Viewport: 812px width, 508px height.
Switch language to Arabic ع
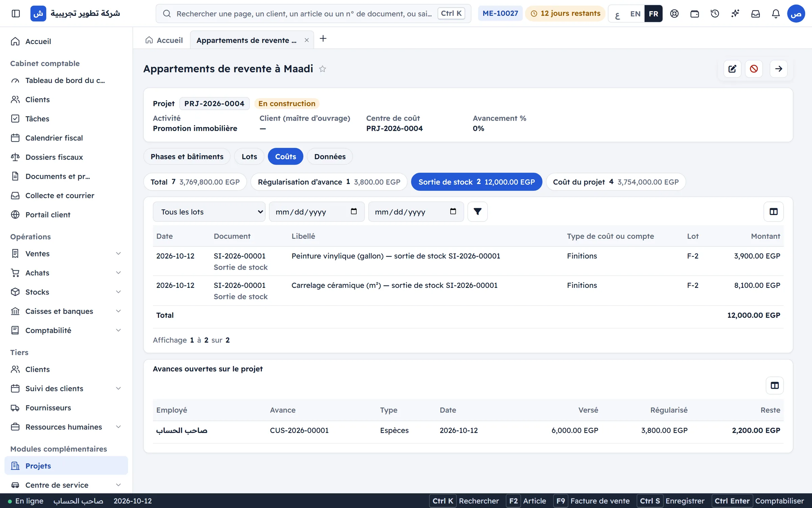pyautogui.click(x=617, y=14)
